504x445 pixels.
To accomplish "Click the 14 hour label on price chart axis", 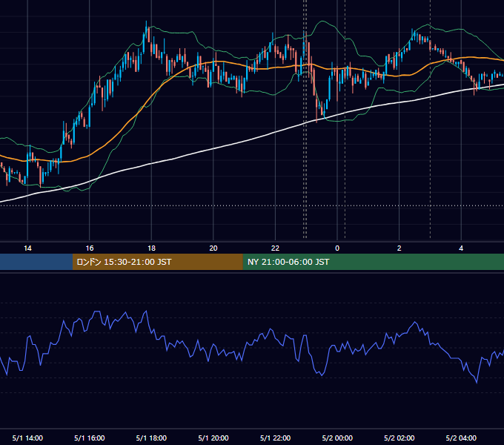I will pos(27,248).
